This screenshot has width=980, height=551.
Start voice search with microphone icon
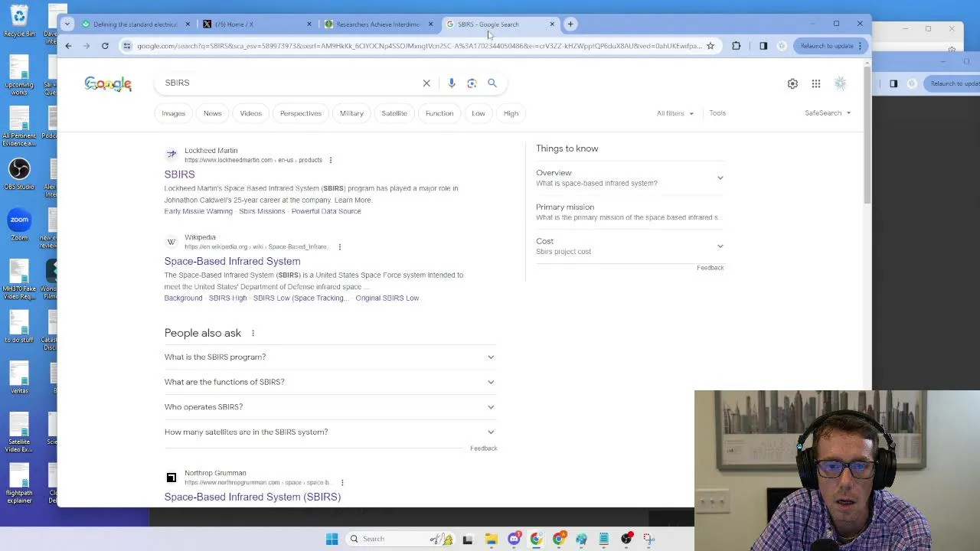[x=452, y=83]
